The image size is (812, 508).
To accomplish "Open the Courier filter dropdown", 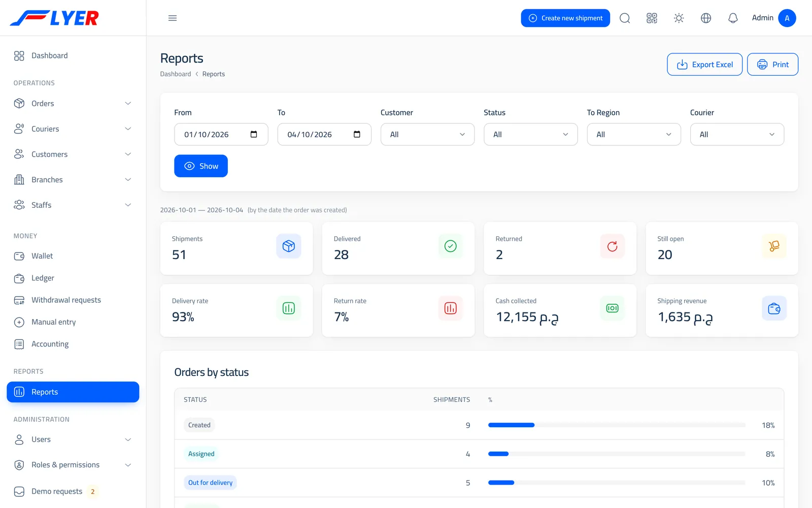I will pos(737,135).
